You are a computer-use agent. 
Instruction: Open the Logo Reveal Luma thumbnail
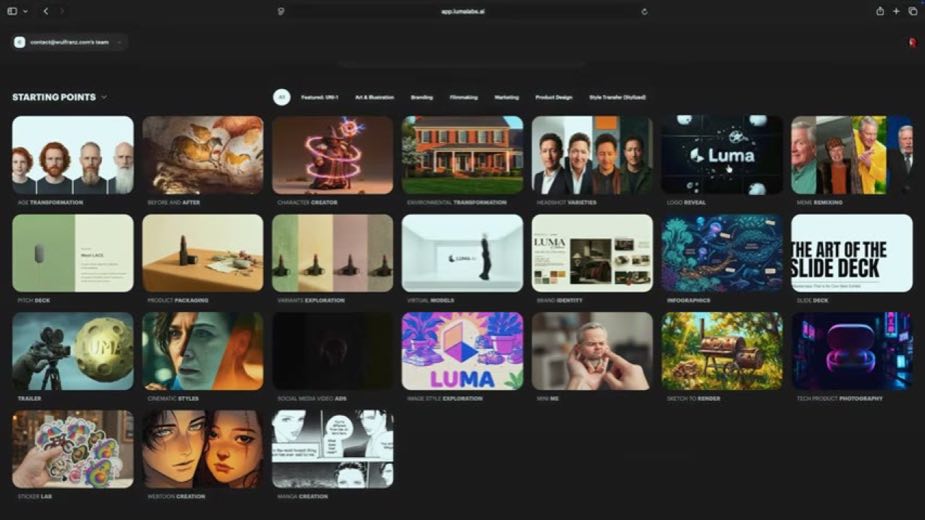pos(722,155)
